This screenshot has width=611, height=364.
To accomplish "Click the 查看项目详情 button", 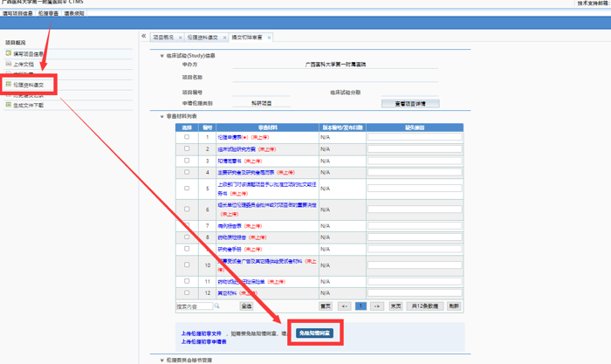I will [410, 103].
